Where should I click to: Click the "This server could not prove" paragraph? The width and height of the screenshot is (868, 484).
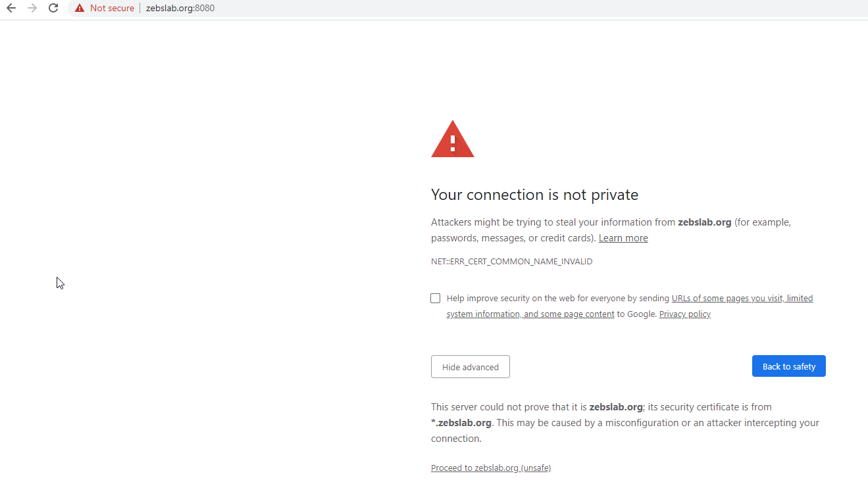tap(625, 423)
